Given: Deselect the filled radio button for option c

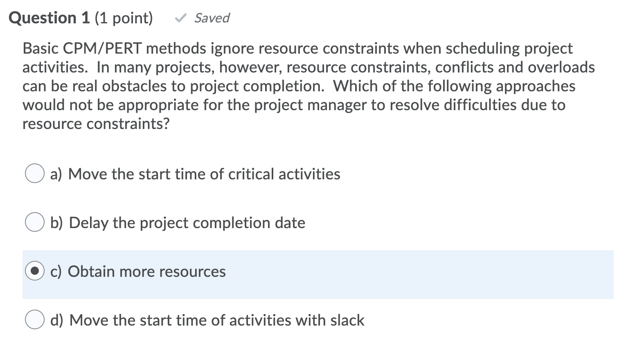Looking at the screenshot, I should point(35,271).
